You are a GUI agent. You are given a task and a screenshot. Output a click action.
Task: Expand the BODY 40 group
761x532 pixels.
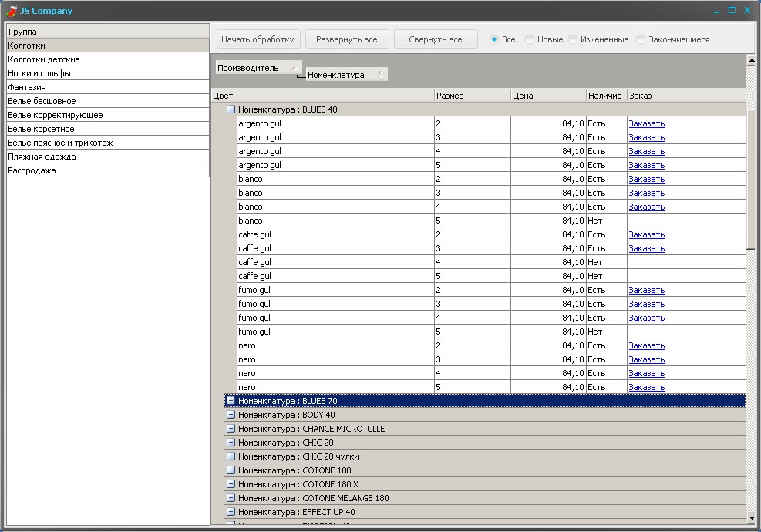pos(231,415)
